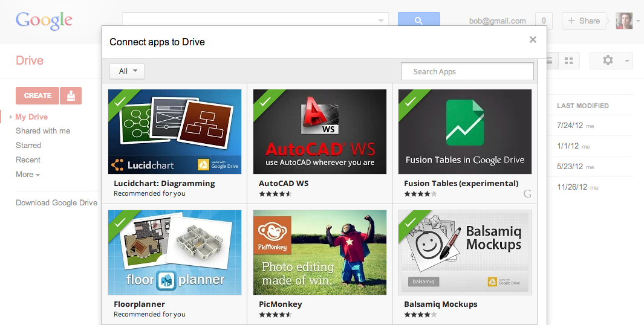Screen dimensions: 644x325
Task: Expand the My Drive tree arrow
Action: click(11, 117)
